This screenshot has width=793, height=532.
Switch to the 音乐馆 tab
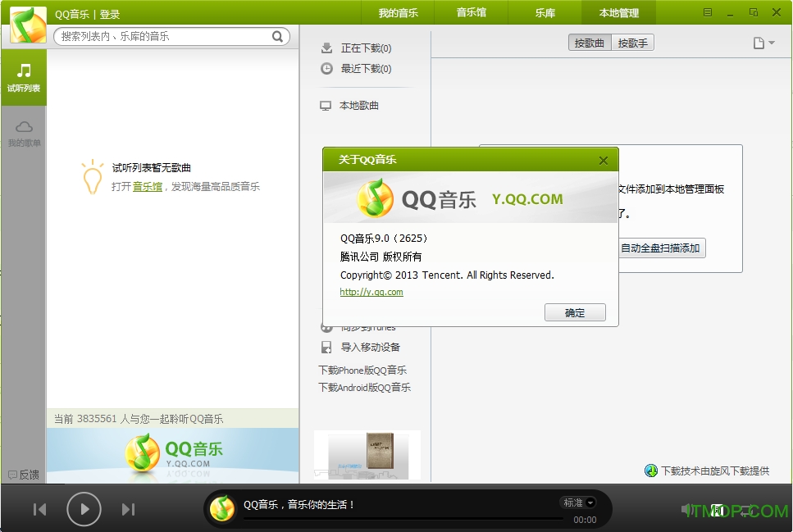pos(472,12)
